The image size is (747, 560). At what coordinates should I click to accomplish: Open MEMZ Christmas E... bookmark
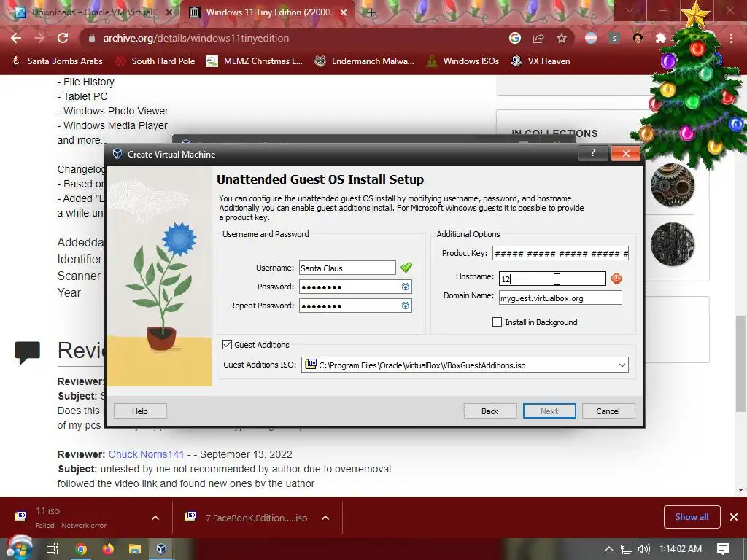255,61
